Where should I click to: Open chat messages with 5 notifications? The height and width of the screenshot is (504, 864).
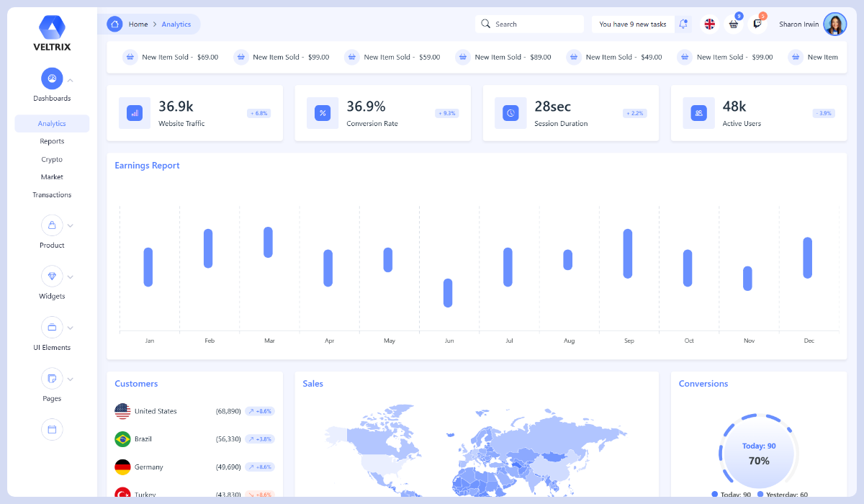click(757, 24)
